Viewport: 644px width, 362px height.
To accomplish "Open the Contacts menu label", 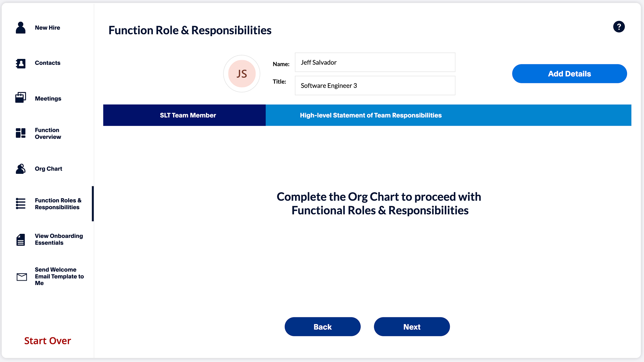I will click(x=48, y=63).
